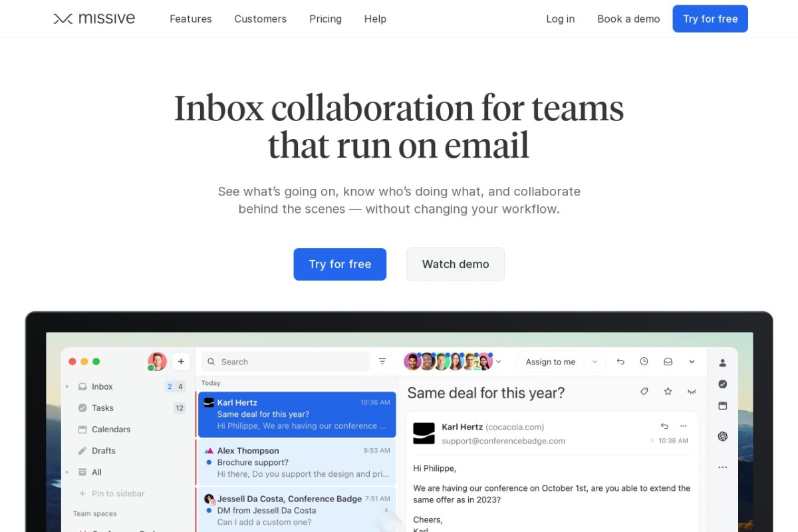Expand the chevron beside the team avatars
This screenshot has height=532, width=798.
point(499,362)
